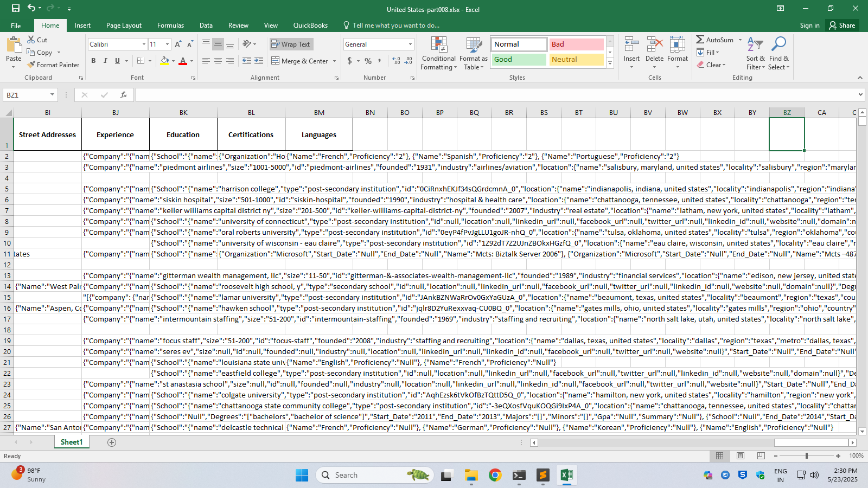Viewport: 868px width, 488px height.
Task: Switch to the Formulas tab
Action: click(x=170, y=25)
